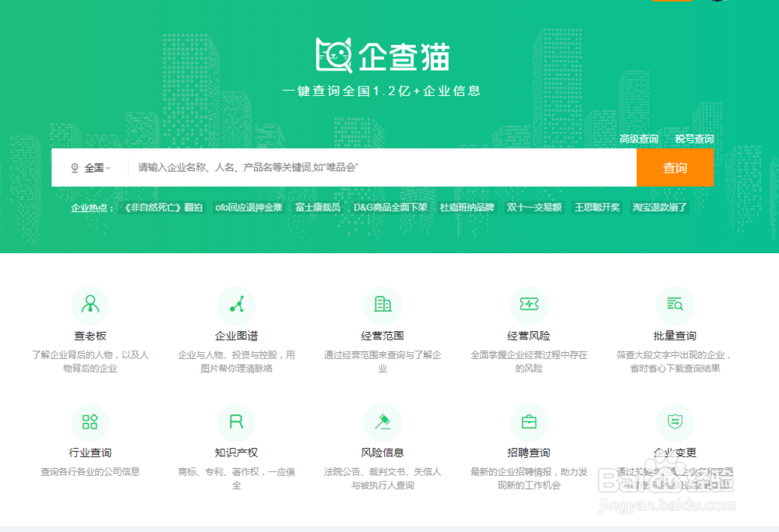This screenshot has height=532, width=779.
Task: Open the 行业查询 grid icon
Action: pos(90,422)
